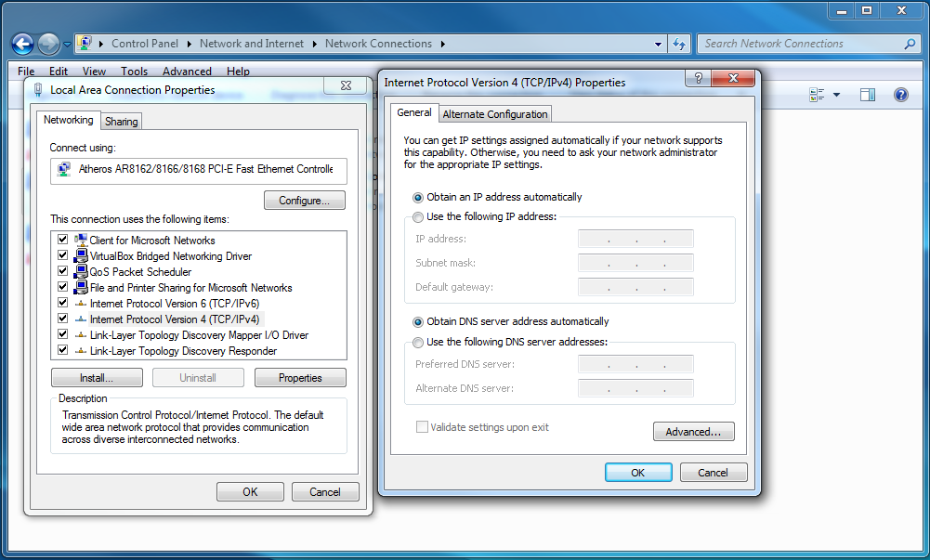Click the VirtualBox Bridged Networking Driver icon
The width and height of the screenshot is (930, 560).
[81, 256]
